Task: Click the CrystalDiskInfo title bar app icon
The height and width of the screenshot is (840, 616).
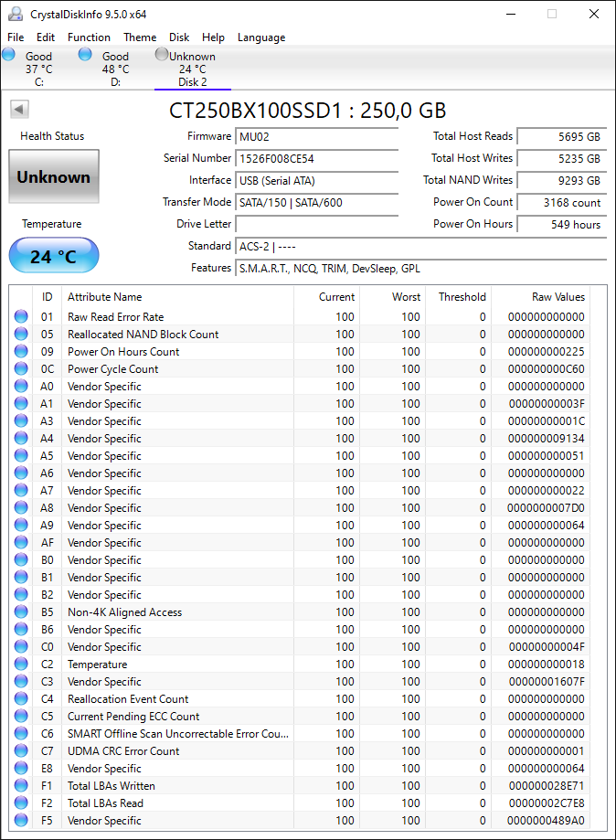Action: tap(16, 14)
